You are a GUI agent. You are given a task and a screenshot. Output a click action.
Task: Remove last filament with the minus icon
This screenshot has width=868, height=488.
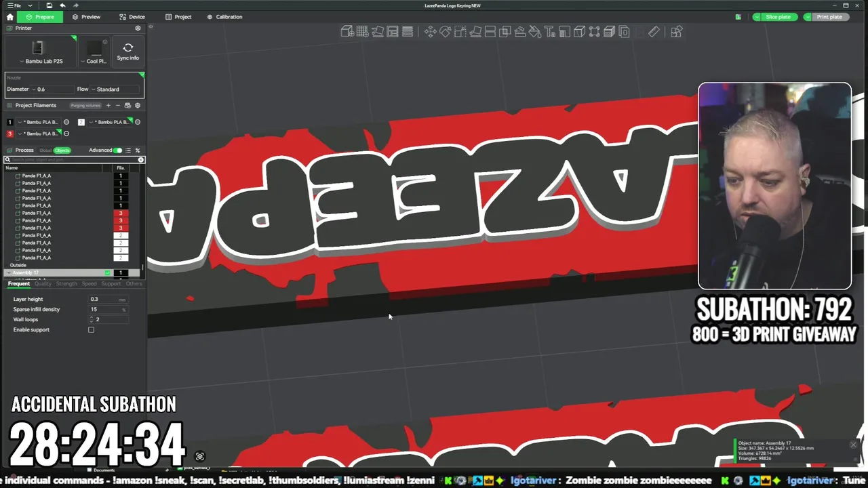click(117, 105)
